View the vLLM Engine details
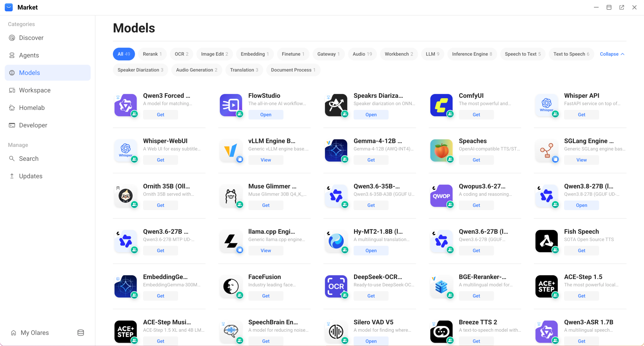This screenshot has width=644, height=346. (266, 160)
